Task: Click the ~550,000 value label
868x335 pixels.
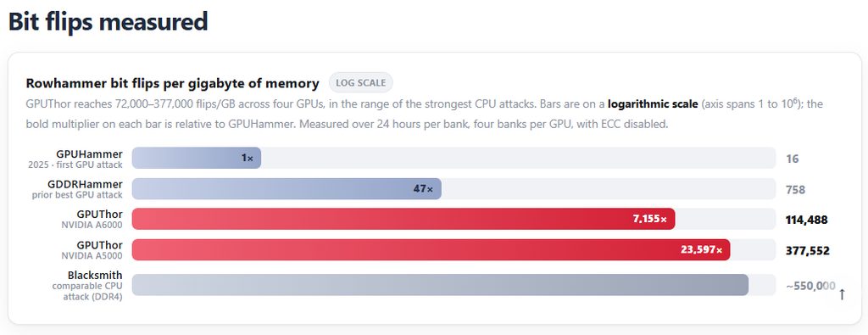Action: click(x=811, y=286)
